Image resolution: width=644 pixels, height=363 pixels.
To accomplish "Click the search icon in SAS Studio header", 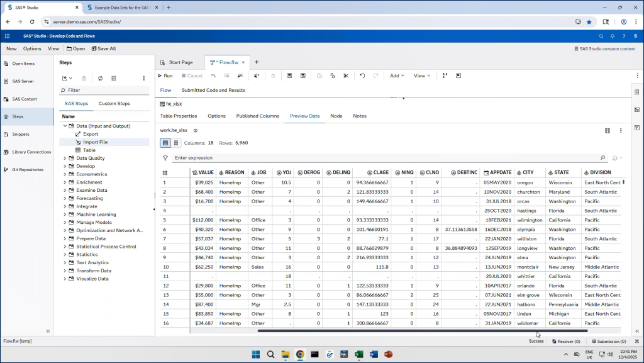I will tap(601, 36).
